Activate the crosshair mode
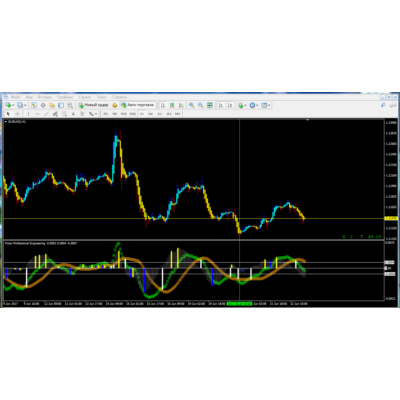Viewport: 400px width, 400px height. (17, 114)
